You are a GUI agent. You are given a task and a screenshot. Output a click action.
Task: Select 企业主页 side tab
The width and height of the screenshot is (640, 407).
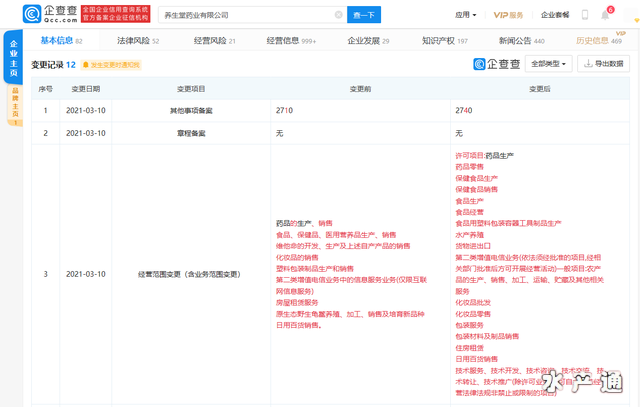pos(13,58)
